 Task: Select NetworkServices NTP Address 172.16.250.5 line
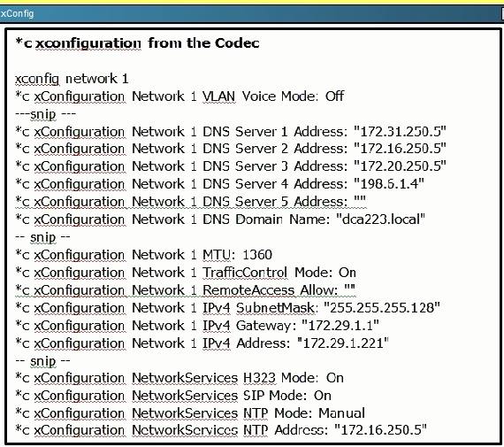tap(221, 430)
